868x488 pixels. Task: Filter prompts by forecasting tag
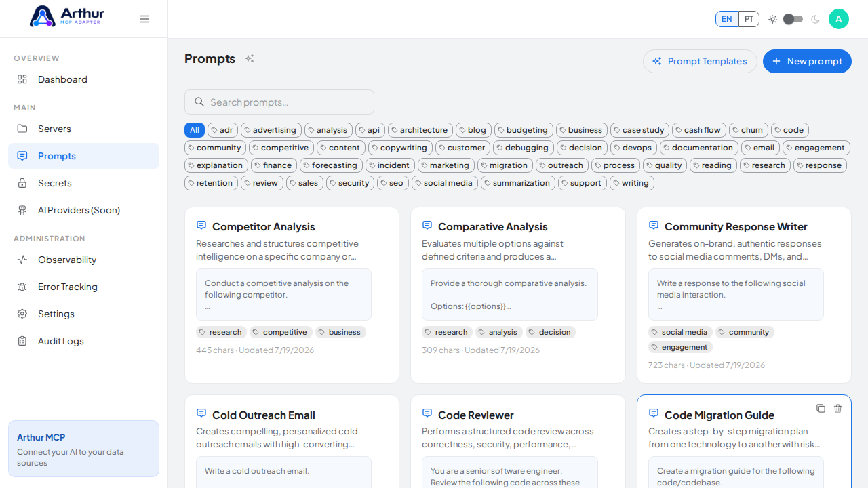coord(332,165)
